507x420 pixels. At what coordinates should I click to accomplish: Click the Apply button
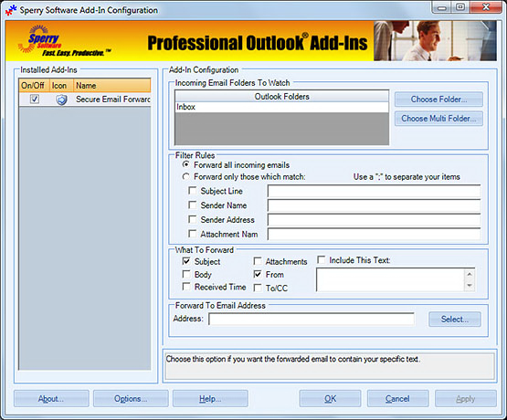click(466, 399)
